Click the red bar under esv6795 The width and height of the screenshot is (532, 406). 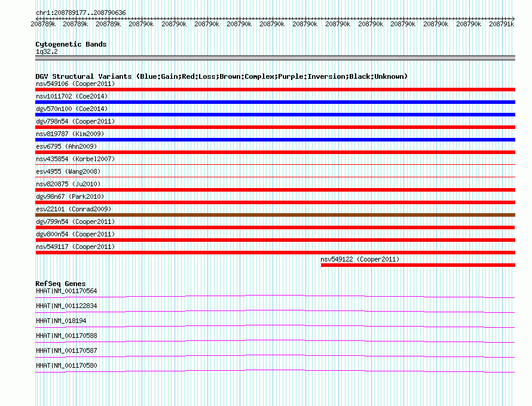pos(275,152)
